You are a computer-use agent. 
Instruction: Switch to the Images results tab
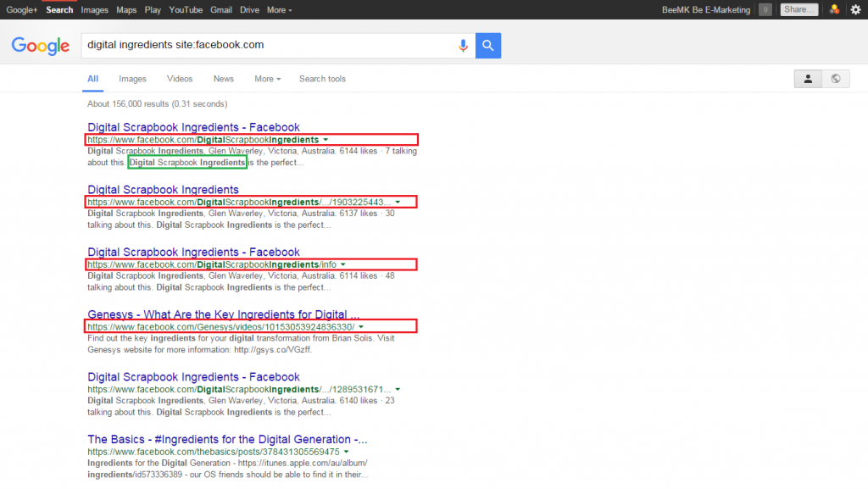point(132,79)
